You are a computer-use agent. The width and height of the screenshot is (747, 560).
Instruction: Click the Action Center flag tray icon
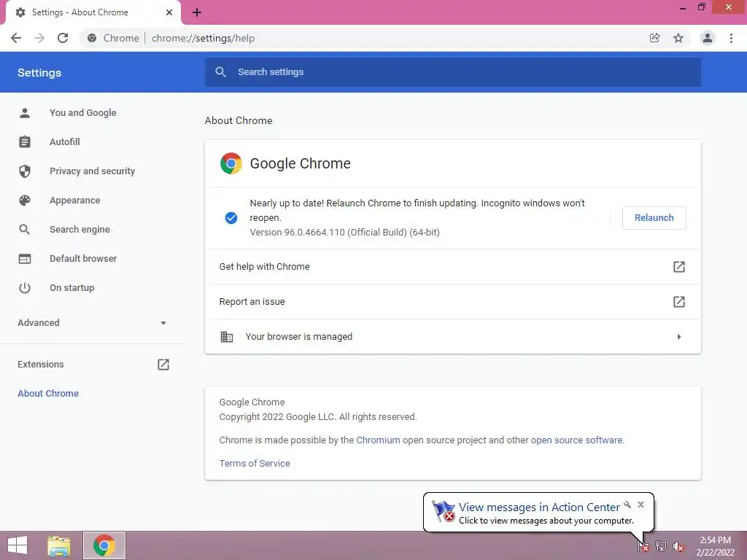(x=643, y=545)
